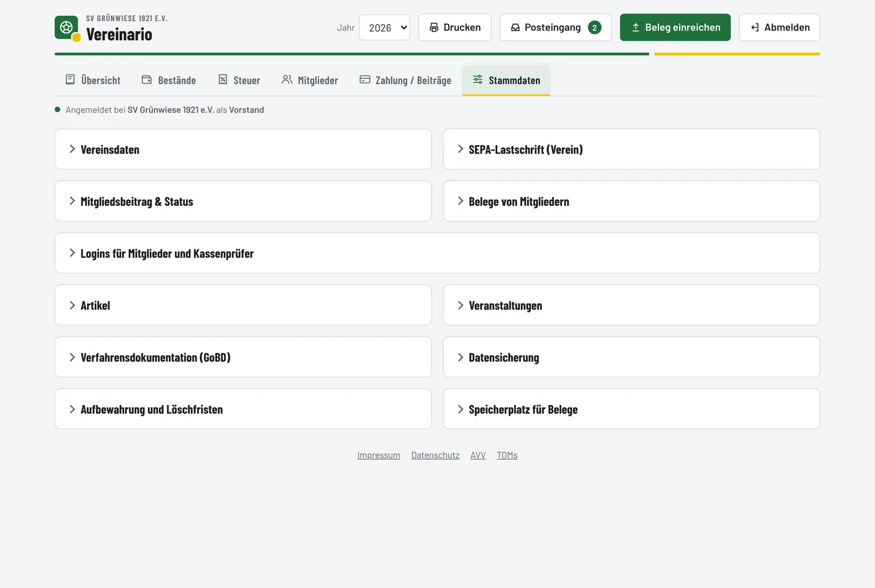Expand the Datensicherung section

coord(631,357)
